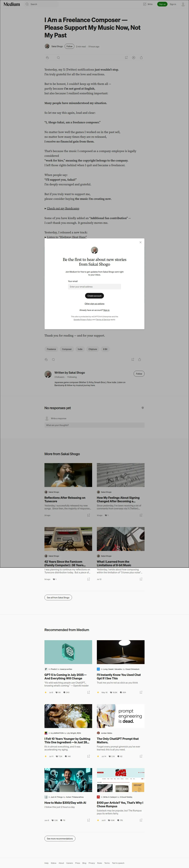Click the 'What are your thoughts?' response box
This screenshot has height=868, width=189.
[94, 425]
